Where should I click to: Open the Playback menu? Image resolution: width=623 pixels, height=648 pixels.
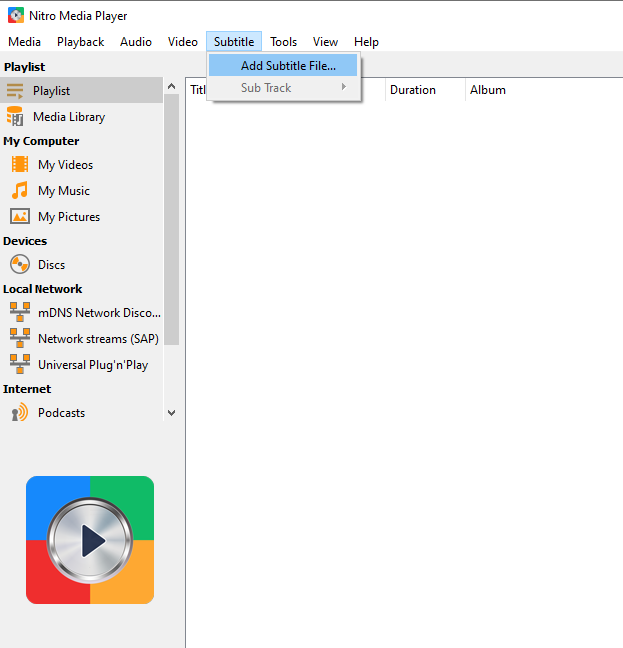click(81, 42)
